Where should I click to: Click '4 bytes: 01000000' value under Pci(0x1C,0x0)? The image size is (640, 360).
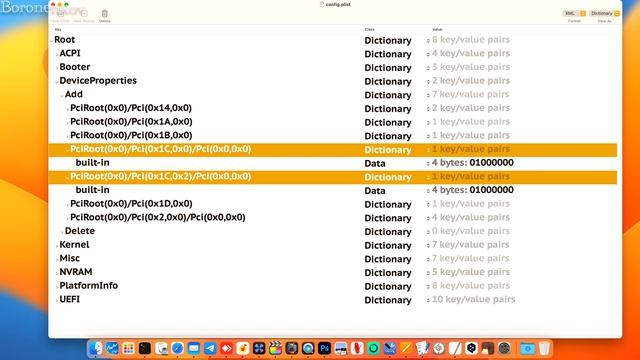473,162
